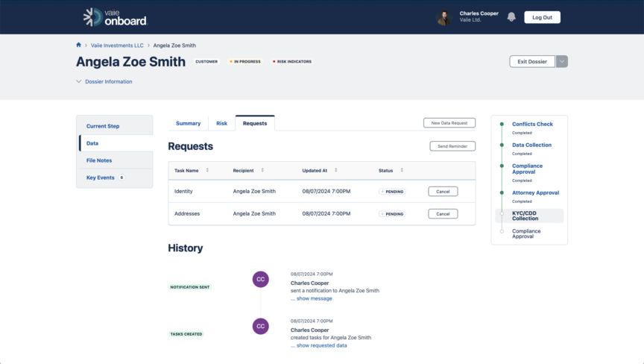The image size is (644, 364).
Task: Sort by Updated At column arrows
Action: tap(333, 171)
